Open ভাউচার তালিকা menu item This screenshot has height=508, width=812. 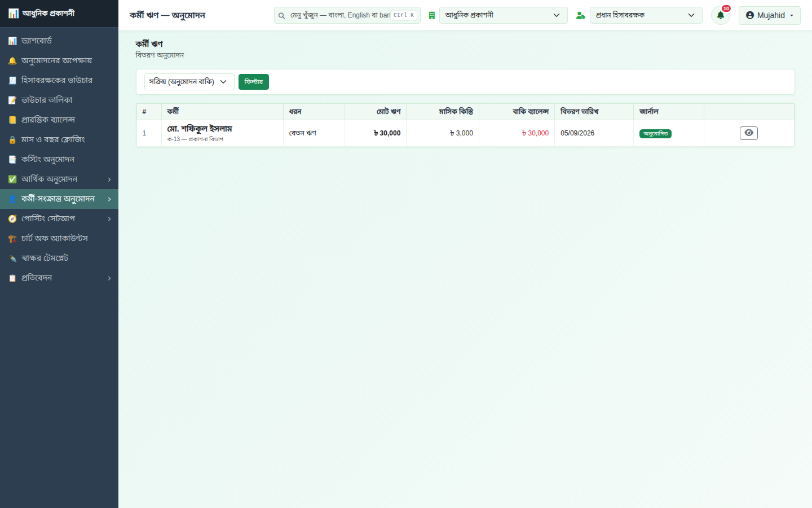click(59, 100)
